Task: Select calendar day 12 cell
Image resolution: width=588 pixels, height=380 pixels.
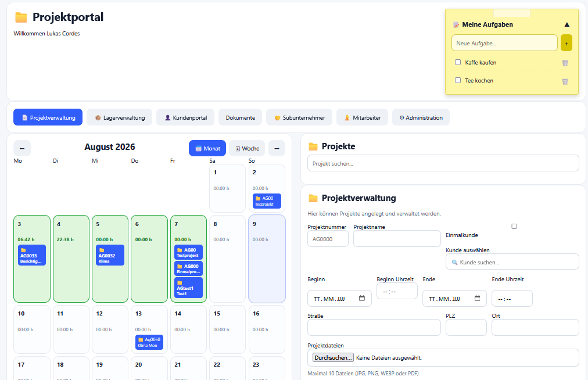Action: [x=110, y=329]
